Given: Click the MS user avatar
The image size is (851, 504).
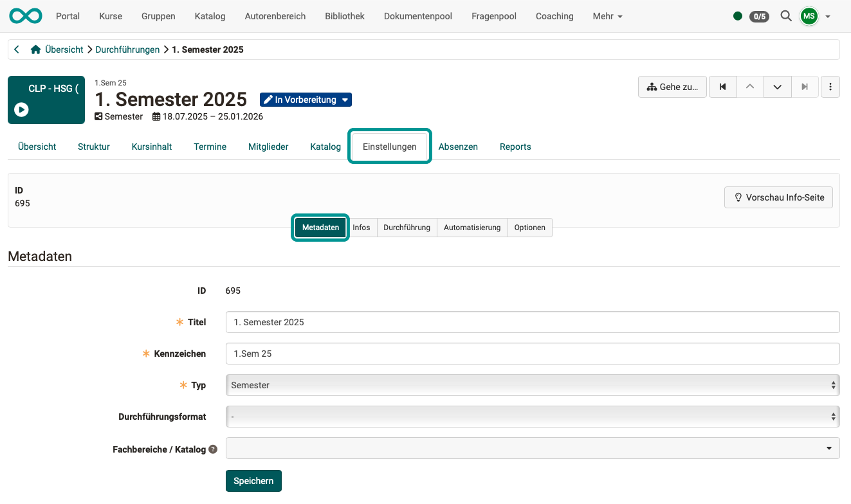Looking at the screenshot, I should [809, 16].
